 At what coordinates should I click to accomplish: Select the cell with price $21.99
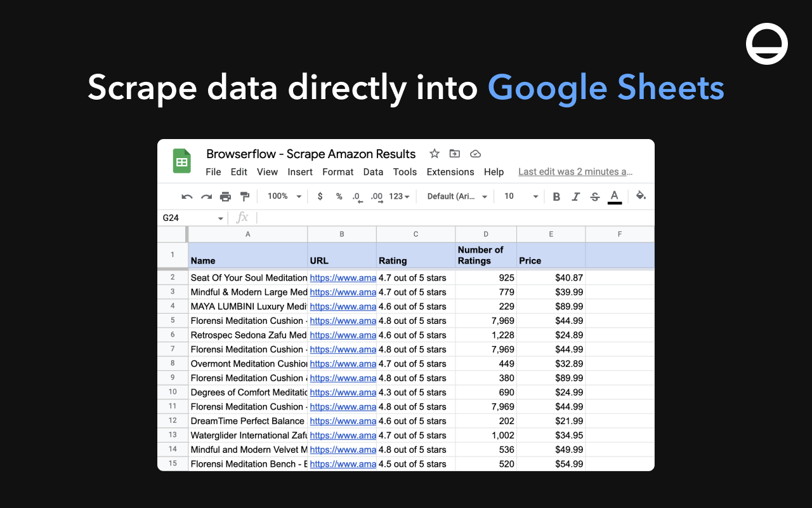(551, 421)
